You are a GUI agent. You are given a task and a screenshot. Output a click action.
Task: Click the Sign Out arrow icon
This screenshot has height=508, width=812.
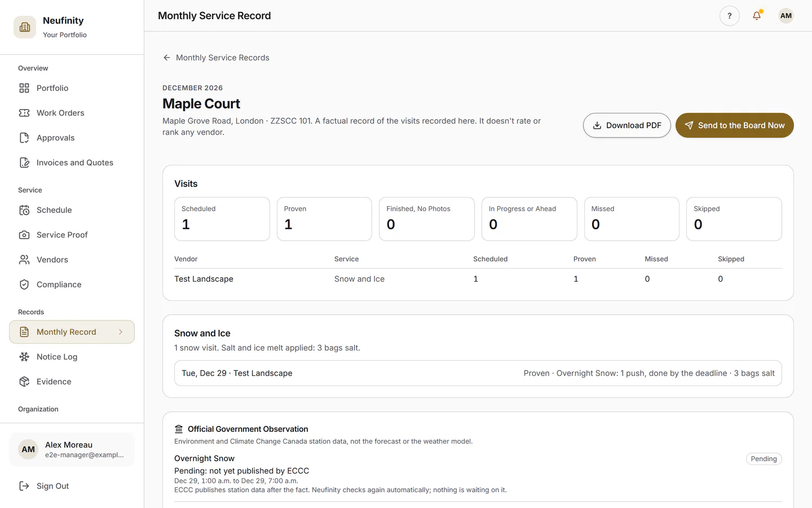click(24, 486)
